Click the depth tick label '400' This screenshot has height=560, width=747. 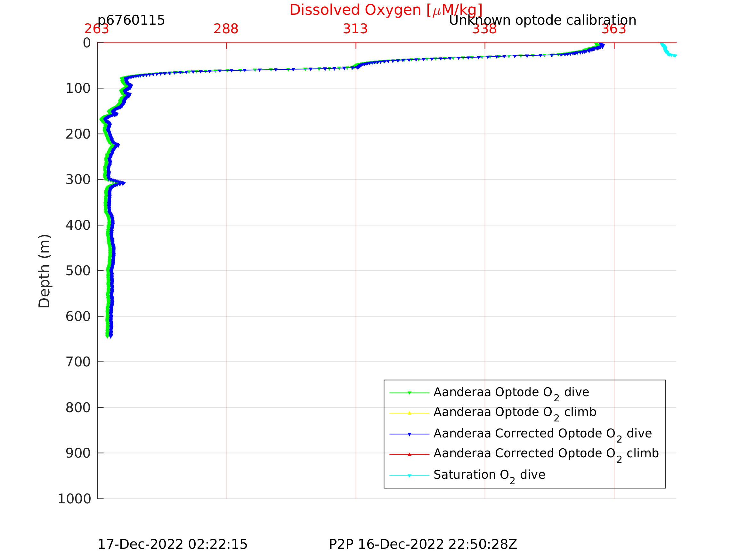tap(78, 225)
